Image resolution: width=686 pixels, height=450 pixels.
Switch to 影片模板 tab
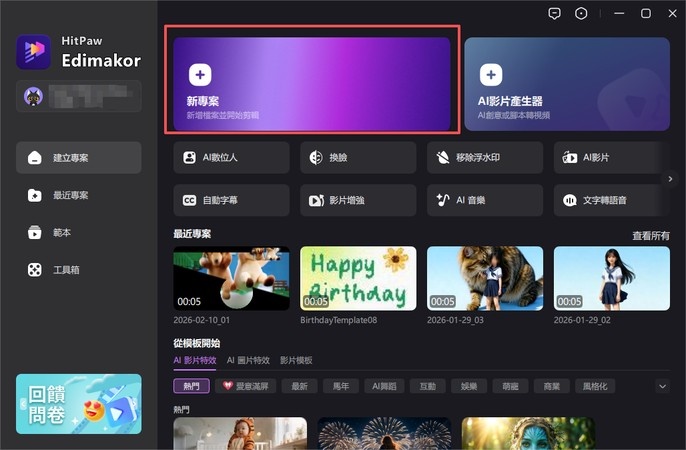296,360
